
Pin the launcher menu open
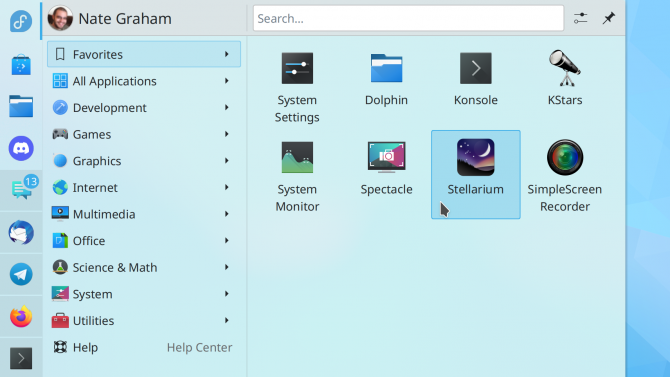click(x=608, y=18)
